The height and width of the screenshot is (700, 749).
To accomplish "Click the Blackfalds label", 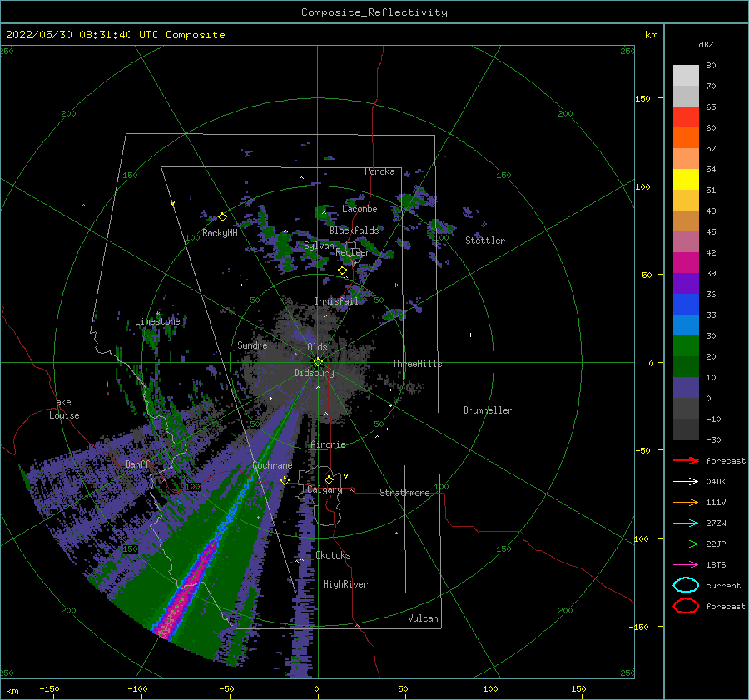I will coord(354,231).
